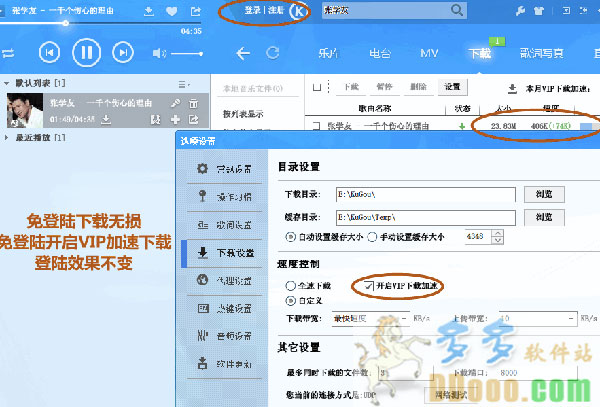Click the 下载目录 path field
This screenshot has width=600, height=407.
pos(426,194)
